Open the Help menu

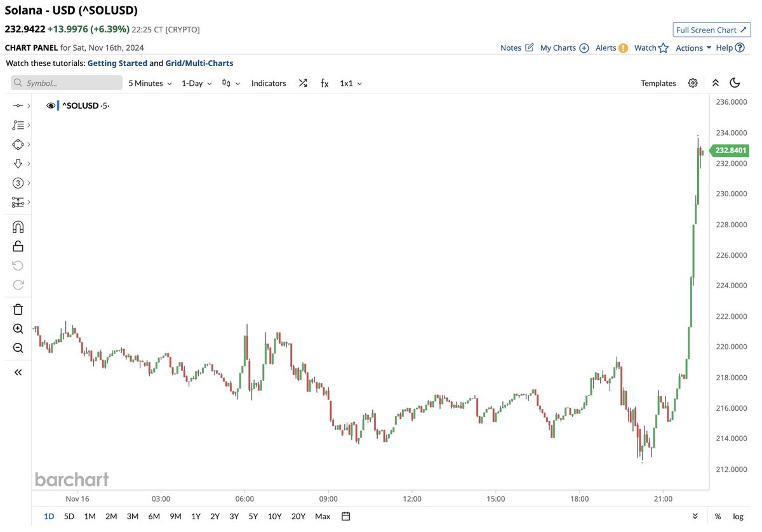730,48
